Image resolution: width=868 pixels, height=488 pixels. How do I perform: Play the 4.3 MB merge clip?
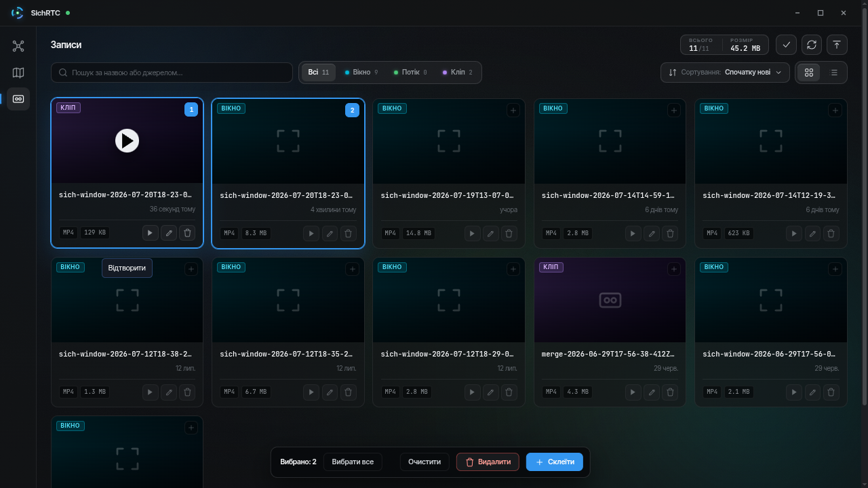tap(633, 392)
